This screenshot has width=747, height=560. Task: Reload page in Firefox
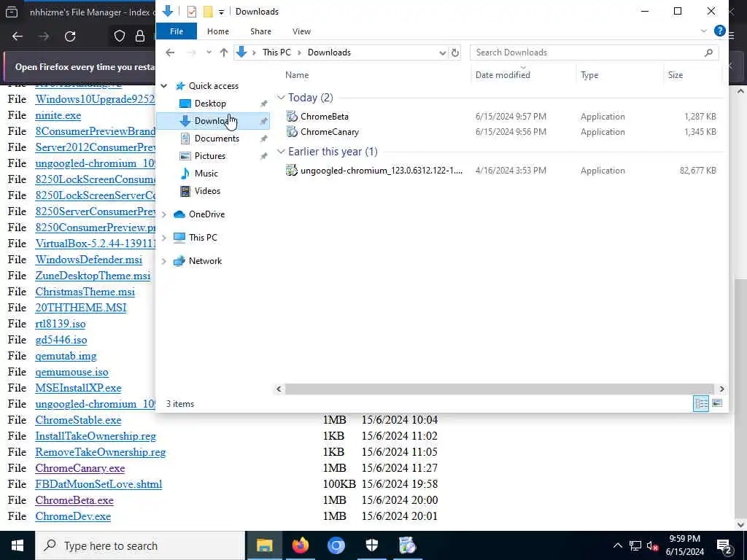(70, 36)
